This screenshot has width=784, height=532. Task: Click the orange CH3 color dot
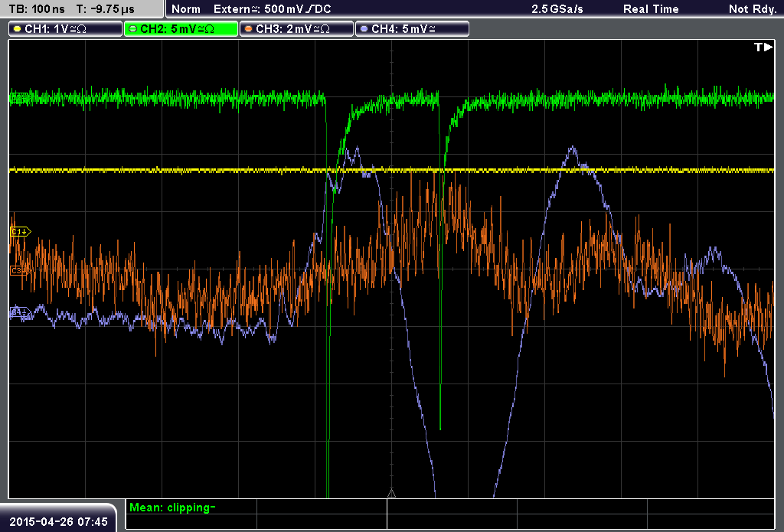248,29
